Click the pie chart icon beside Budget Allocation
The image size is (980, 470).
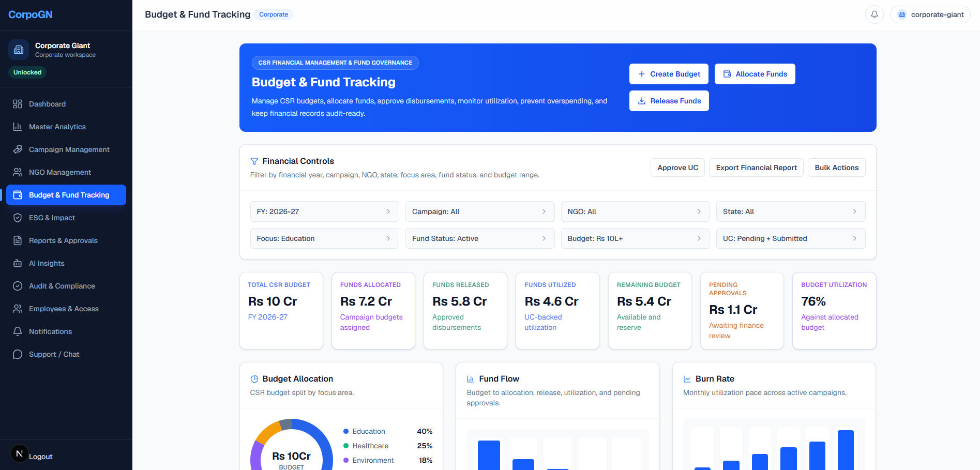pyautogui.click(x=254, y=379)
